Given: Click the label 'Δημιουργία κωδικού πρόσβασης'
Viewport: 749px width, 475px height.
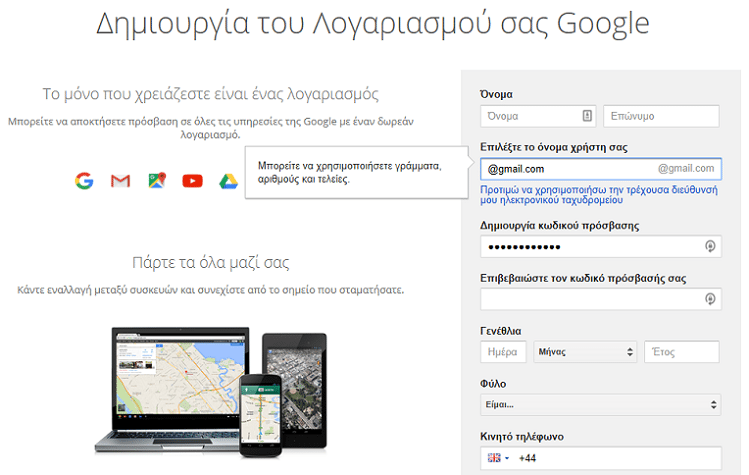Looking at the screenshot, I should pos(559,226).
